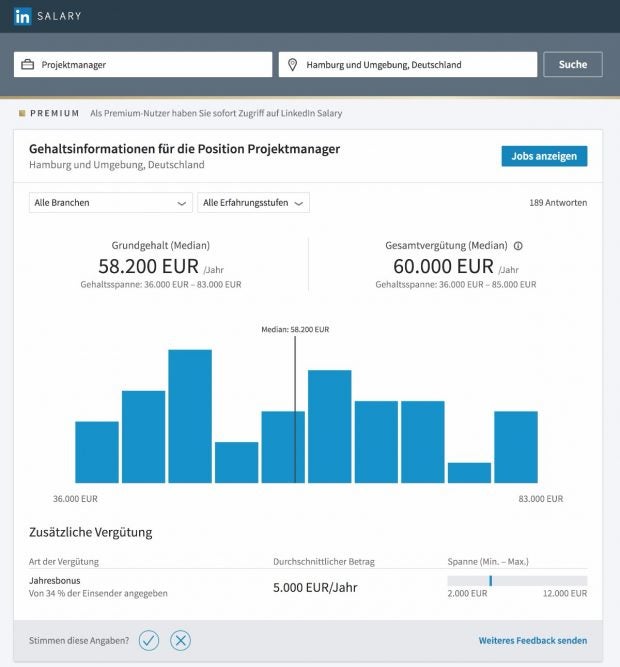Click the location pin icon
The height and width of the screenshot is (667, 620).
point(293,65)
